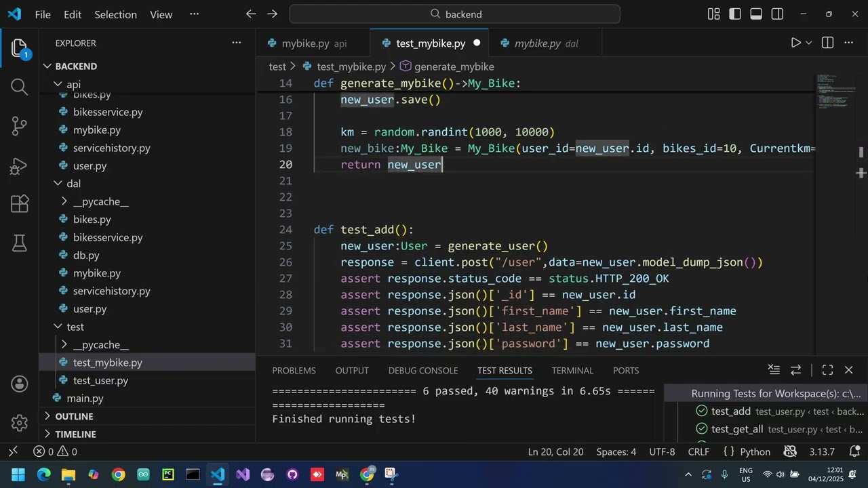868x488 pixels.
Task: Maximize the bottom panel size
Action: point(827,369)
